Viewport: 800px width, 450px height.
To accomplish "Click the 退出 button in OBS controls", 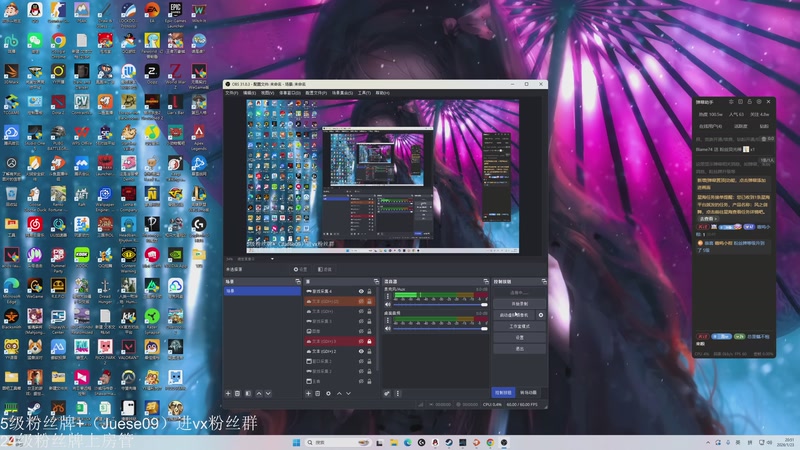I will coord(519,349).
